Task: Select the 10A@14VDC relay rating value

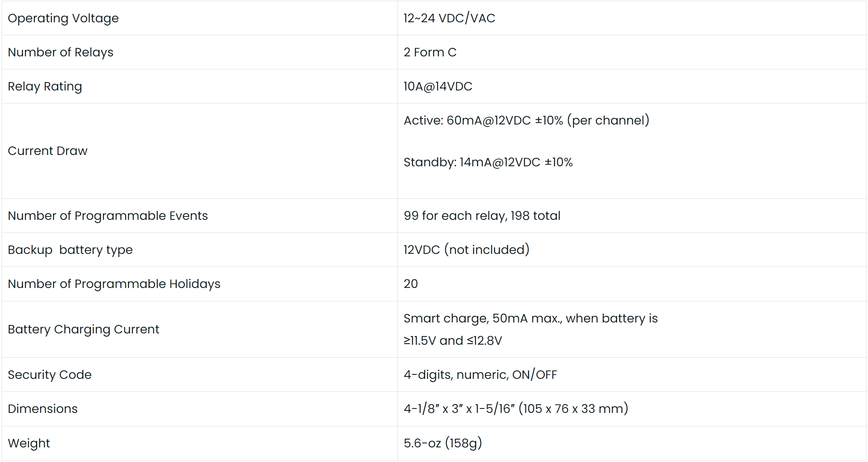Action: (x=438, y=86)
